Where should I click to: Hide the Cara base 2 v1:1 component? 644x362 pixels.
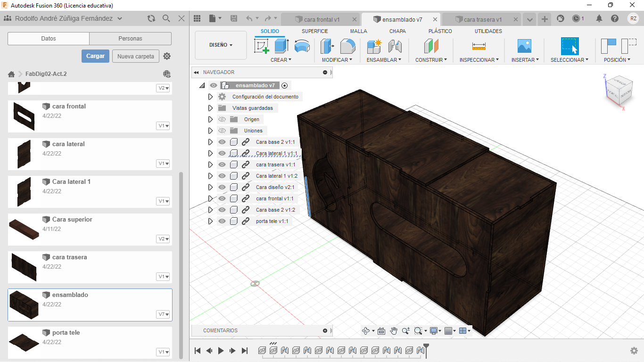222,142
